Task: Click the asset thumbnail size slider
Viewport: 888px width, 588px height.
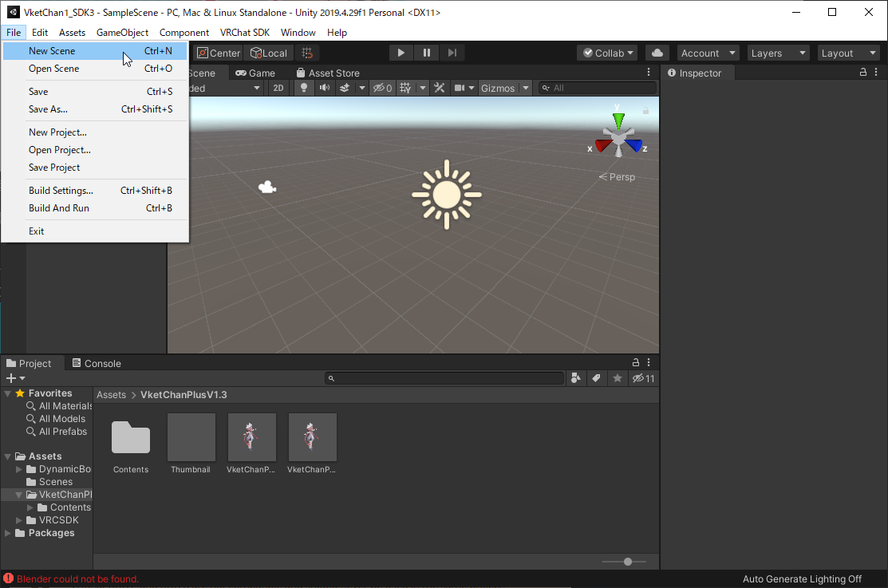Action: [628, 562]
